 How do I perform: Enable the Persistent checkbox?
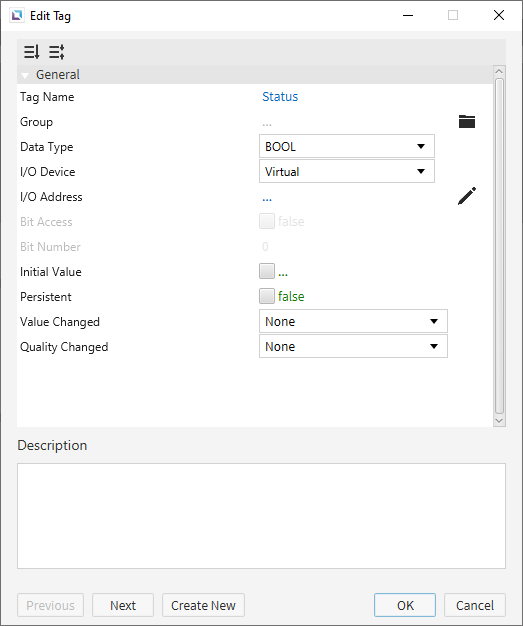pyautogui.click(x=267, y=296)
